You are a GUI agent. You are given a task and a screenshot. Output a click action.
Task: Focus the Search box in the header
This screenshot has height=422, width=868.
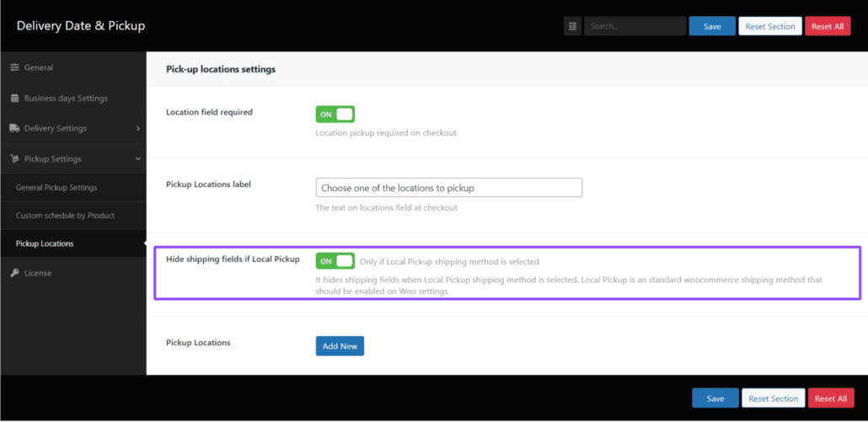[x=635, y=26]
